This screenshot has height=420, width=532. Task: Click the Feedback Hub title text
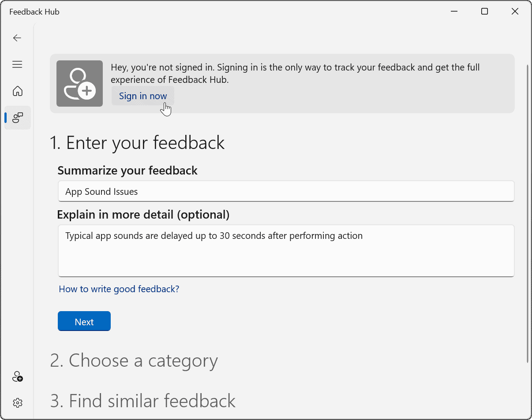34,12
